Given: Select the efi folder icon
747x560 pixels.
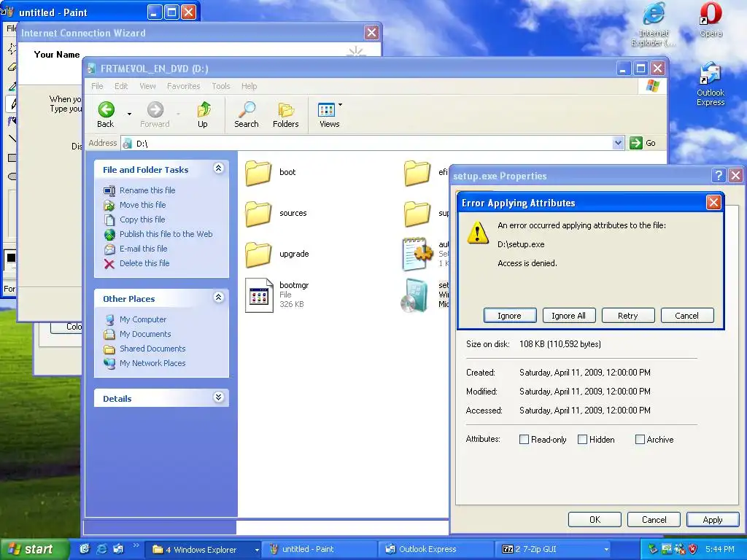Looking at the screenshot, I should 417,172.
